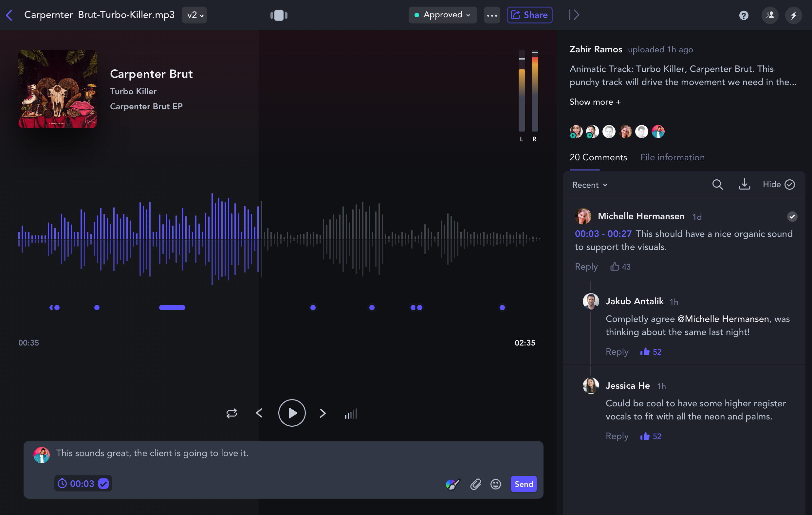Send the comment

(x=524, y=484)
